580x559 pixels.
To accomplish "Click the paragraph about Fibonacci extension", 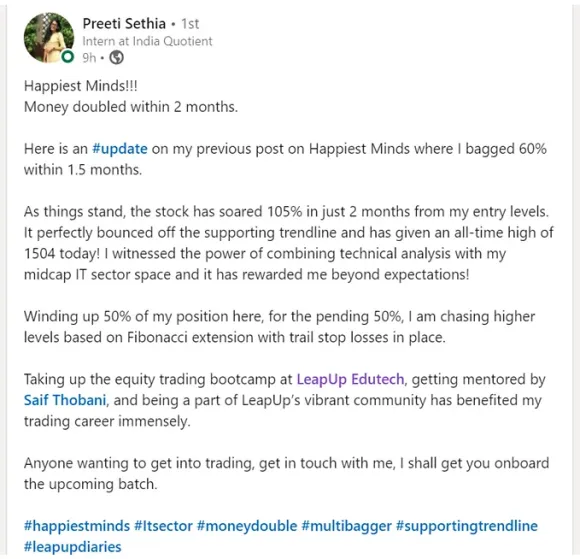I will click(280, 327).
